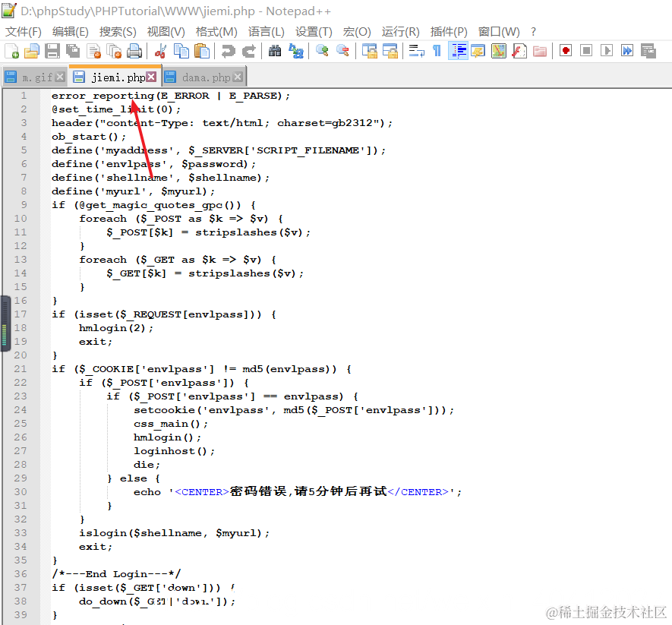
Task: Toggle the indent guide display
Action: tap(458, 51)
